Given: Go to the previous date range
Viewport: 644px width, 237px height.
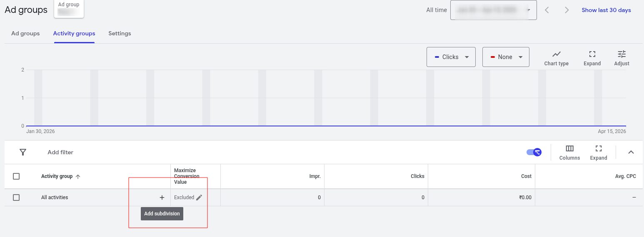Looking at the screenshot, I should tap(547, 10).
